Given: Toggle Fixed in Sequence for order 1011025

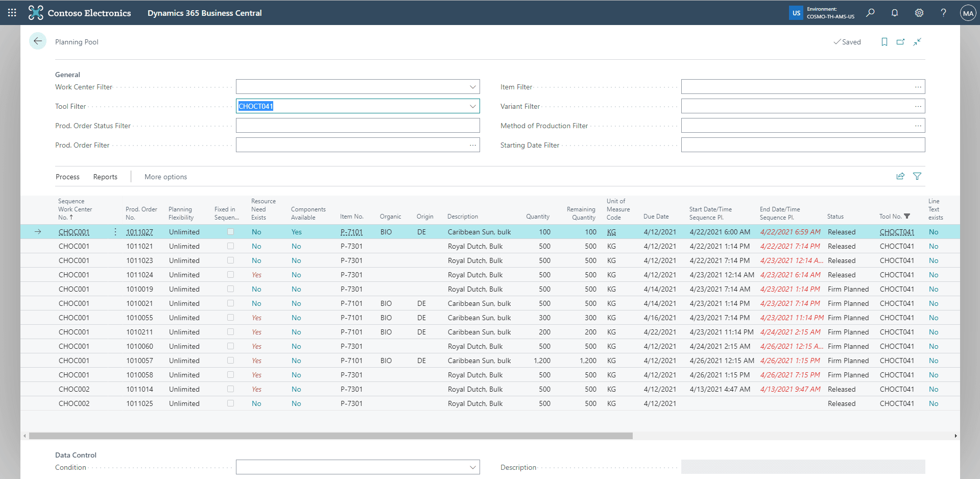Looking at the screenshot, I should point(231,403).
